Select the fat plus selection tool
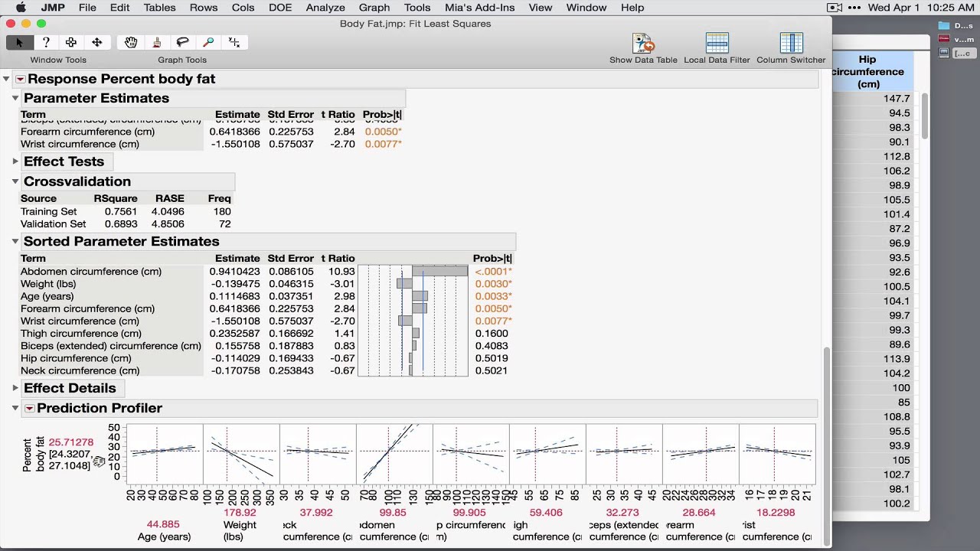The height and width of the screenshot is (551, 980). [71, 42]
